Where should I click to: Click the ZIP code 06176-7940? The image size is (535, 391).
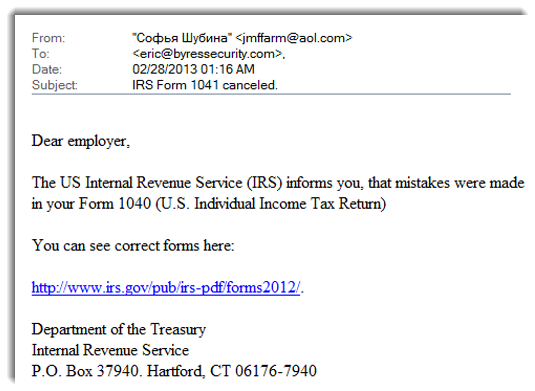(276, 371)
